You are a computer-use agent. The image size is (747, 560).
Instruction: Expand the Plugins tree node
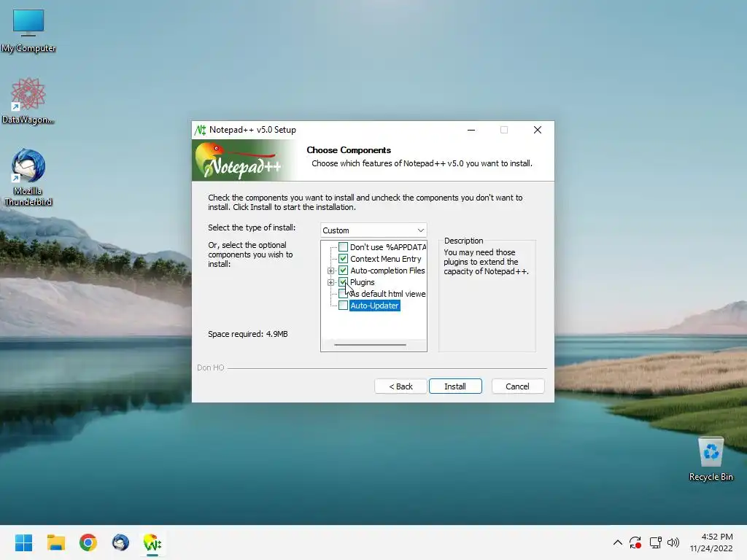pos(330,282)
